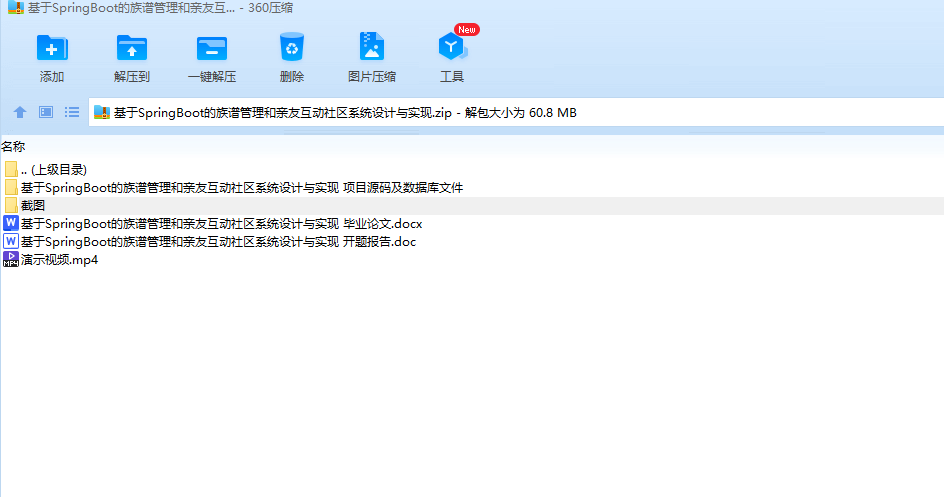Open the 工具 tools icon with New badge
Viewport: 944px width, 497px height.
(452, 46)
